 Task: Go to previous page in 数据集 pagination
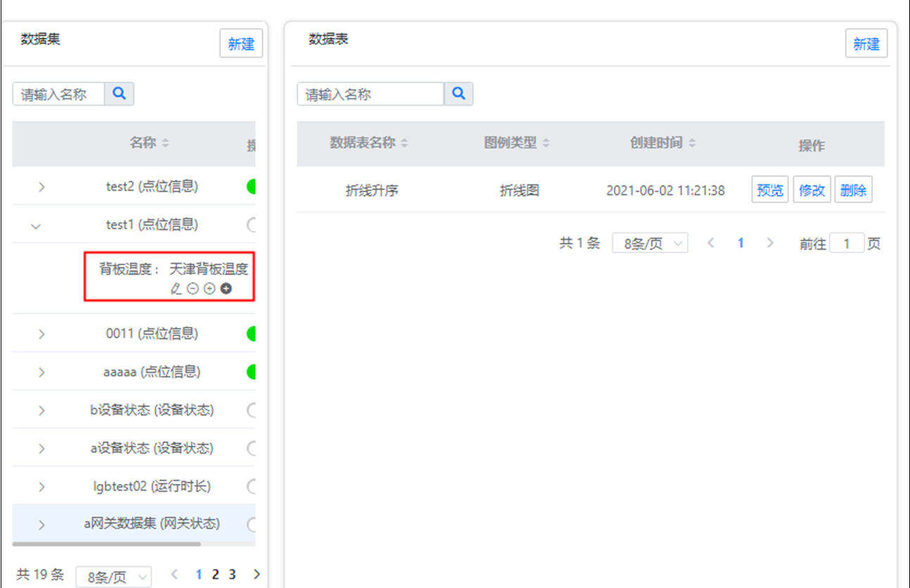pos(176,575)
